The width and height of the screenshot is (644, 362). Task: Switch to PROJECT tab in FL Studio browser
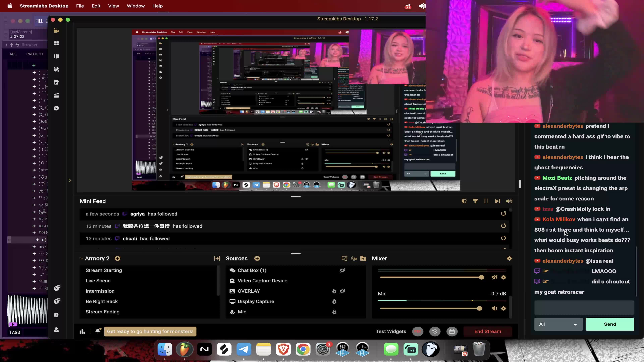35,54
